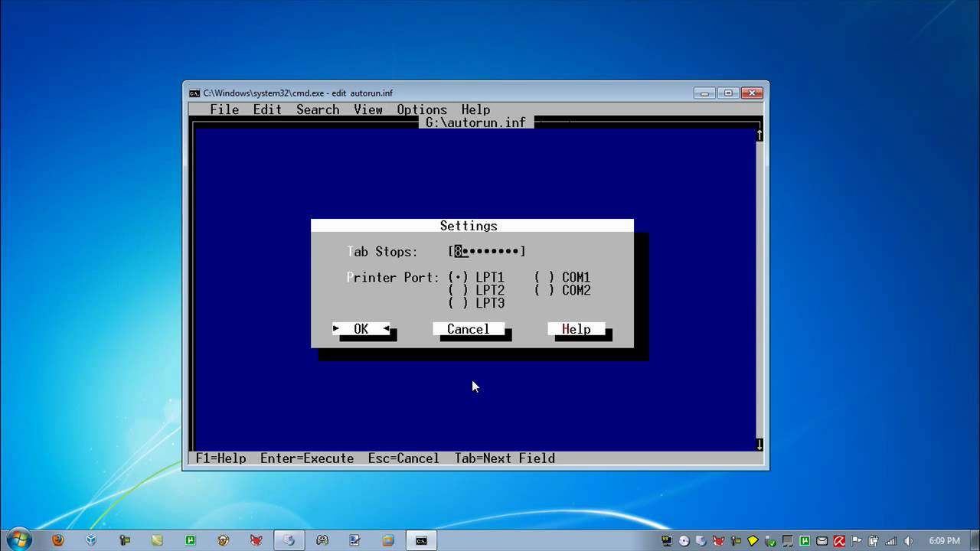Screen dimensions: 980x551
Task: Switch to the cmd.exe taskbar button
Action: [421, 540]
